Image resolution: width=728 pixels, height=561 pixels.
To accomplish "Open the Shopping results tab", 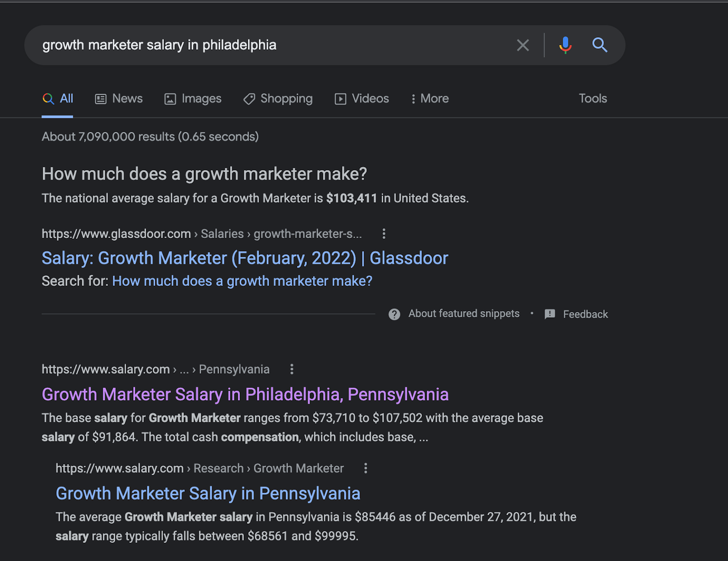I will [278, 99].
